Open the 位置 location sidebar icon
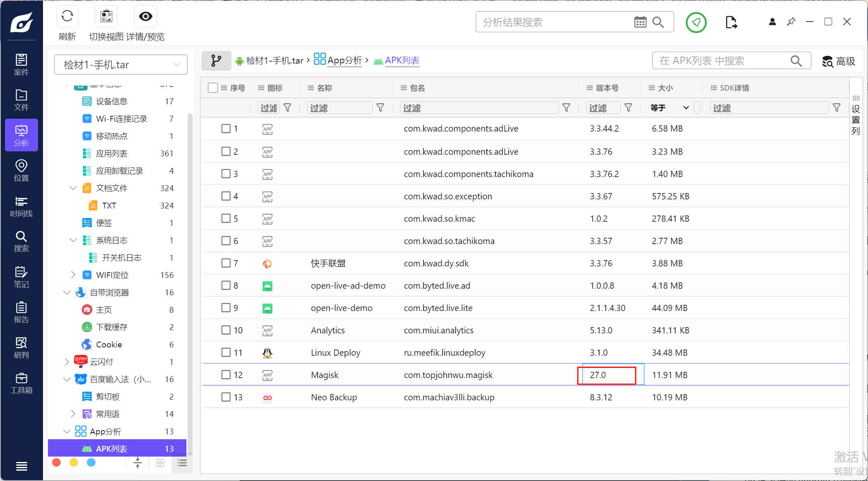Image resolution: width=868 pixels, height=481 pixels. [21, 170]
